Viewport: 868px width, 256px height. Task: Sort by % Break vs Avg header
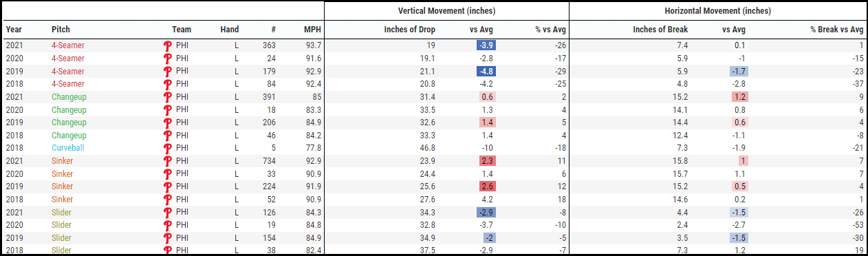pyautogui.click(x=837, y=30)
